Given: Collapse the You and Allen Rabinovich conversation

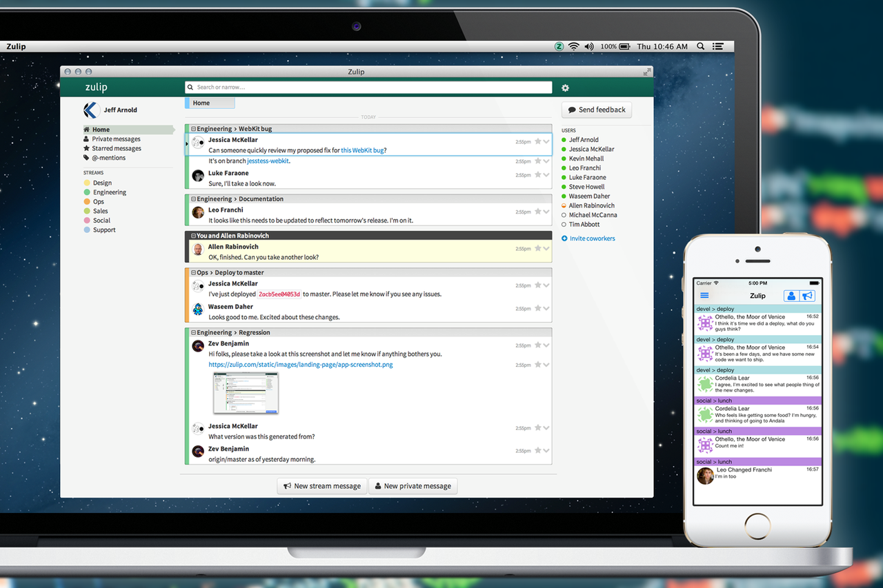Looking at the screenshot, I should [x=193, y=236].
